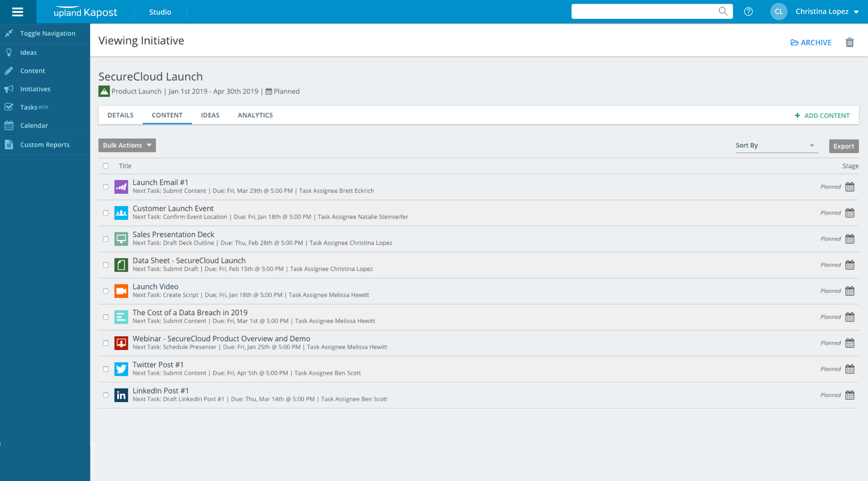The image size is (868, 481).
Task: Open the help question mark icon
Action: 748,11
